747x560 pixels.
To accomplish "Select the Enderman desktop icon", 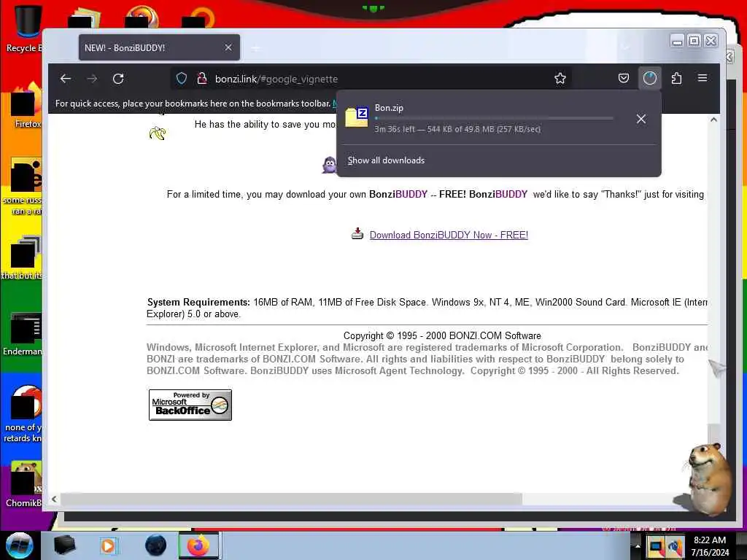I will click(x=23, y=334).
